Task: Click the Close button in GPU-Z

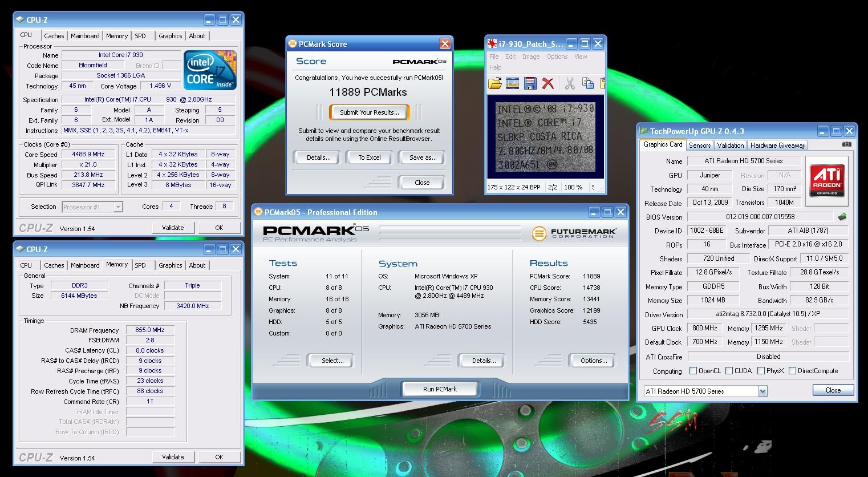Action: point(833,390)
